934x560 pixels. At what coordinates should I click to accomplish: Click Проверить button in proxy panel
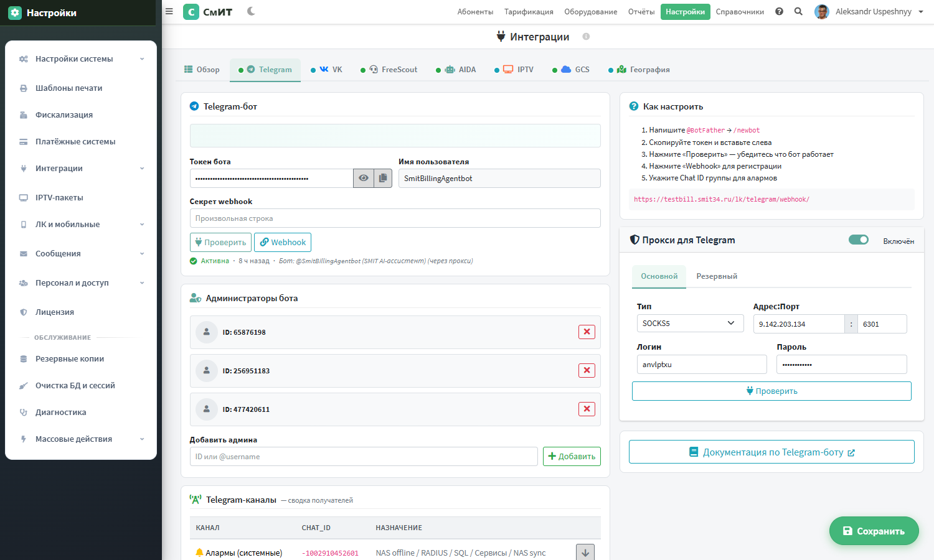point(771,391)
